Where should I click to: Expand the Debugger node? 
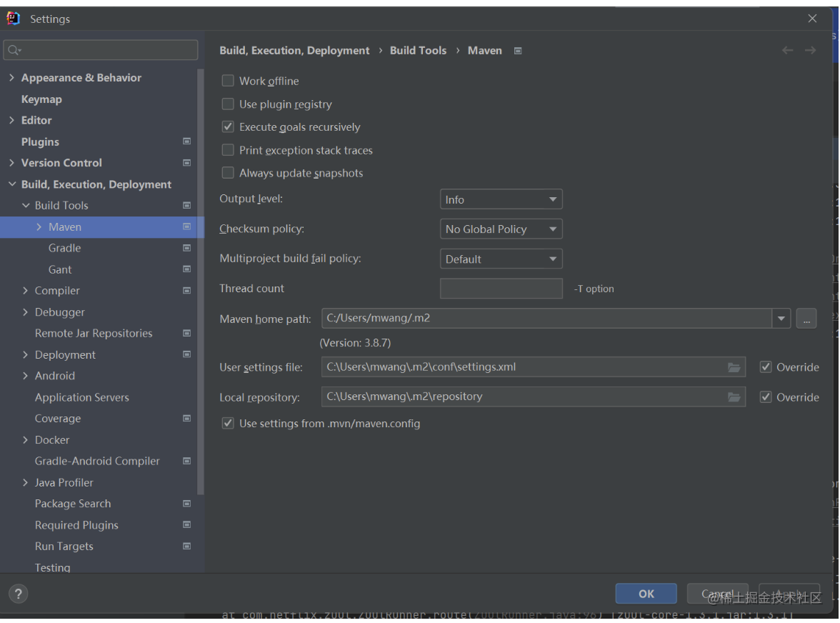(25, 312)
